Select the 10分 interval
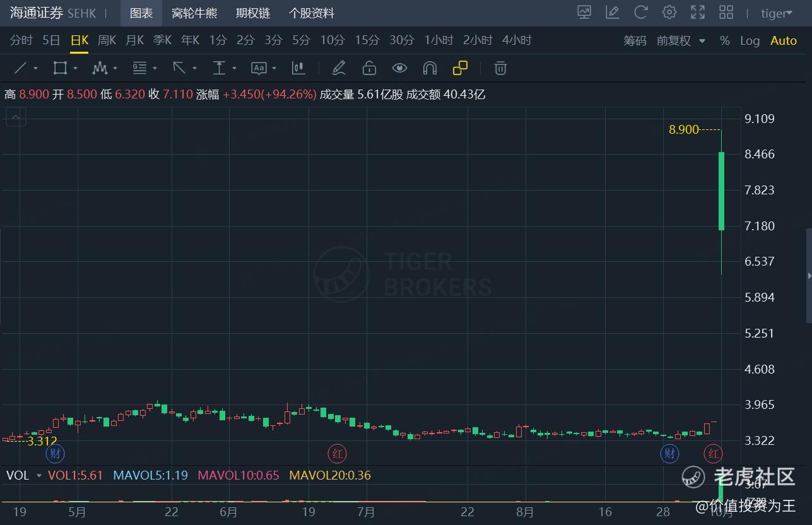 click(332, 40)
